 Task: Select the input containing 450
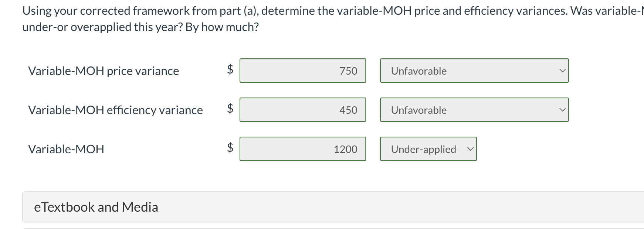coord(302,110)
